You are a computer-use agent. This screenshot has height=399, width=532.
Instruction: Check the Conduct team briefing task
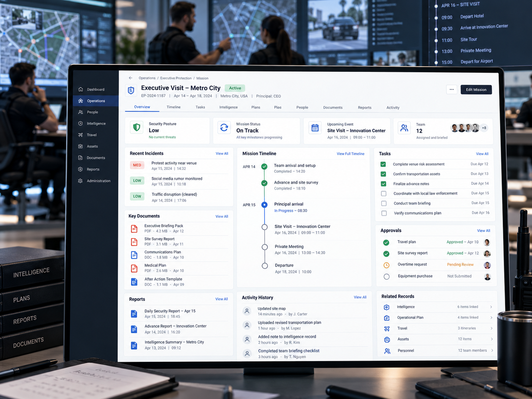[x=384, y=203]
